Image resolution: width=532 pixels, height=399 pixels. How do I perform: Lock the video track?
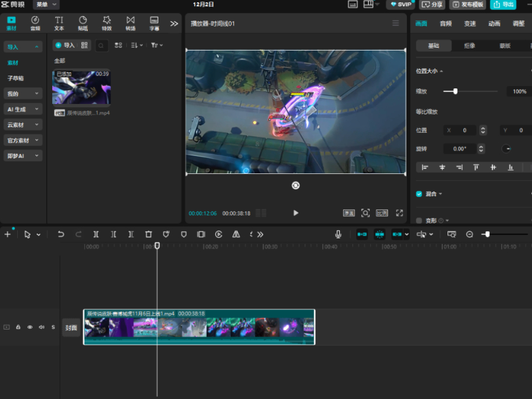click(18, 327)
